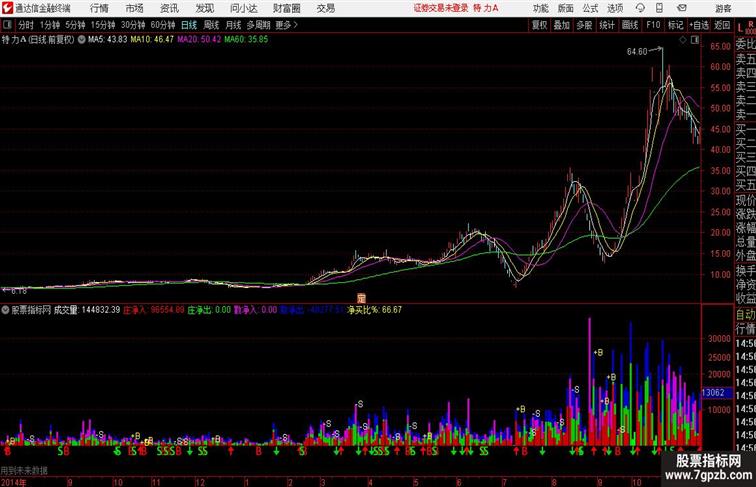Click the 2014年 label on date axis
This screenshot has height=487, width=756.
[13, 482]
